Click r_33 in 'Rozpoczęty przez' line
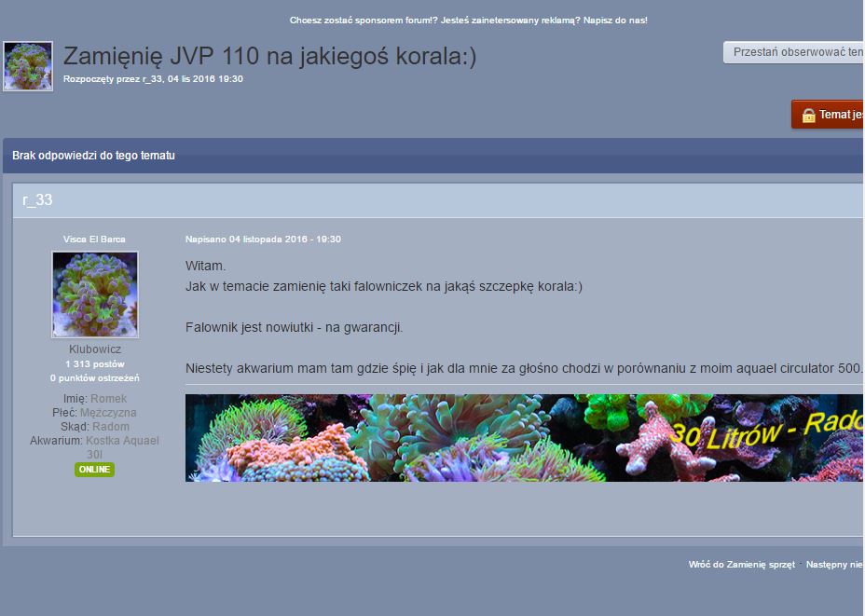 pyautogui.click(x=153, y=79)
